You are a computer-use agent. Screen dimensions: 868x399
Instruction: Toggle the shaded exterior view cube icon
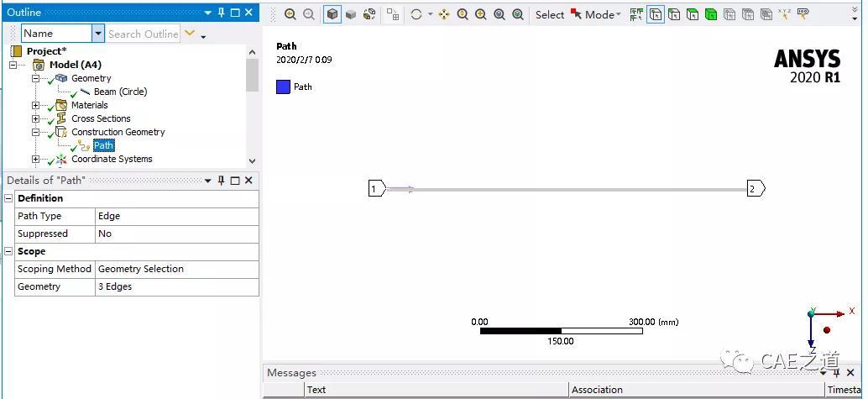332,15
